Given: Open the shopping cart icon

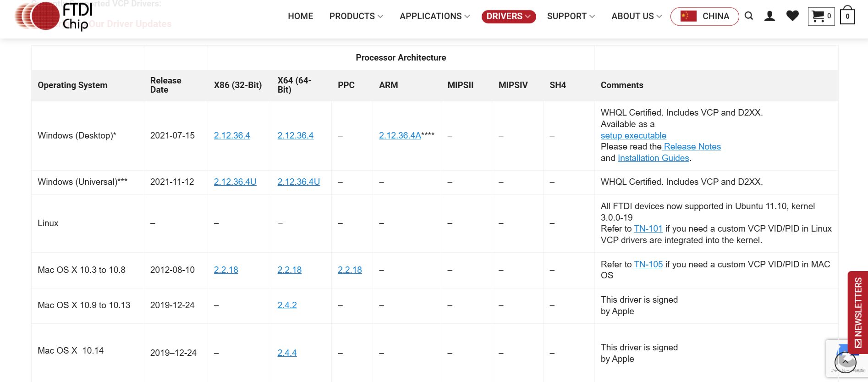Looking at the screenshot, I should (821, 16).
